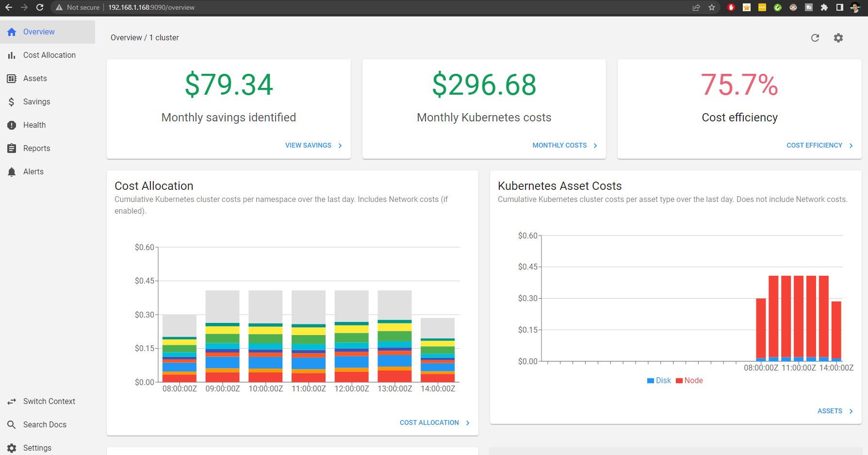The image size is (868, 455).
Task: Click the Search Docs magnifier icon
Action: (12, 425)
